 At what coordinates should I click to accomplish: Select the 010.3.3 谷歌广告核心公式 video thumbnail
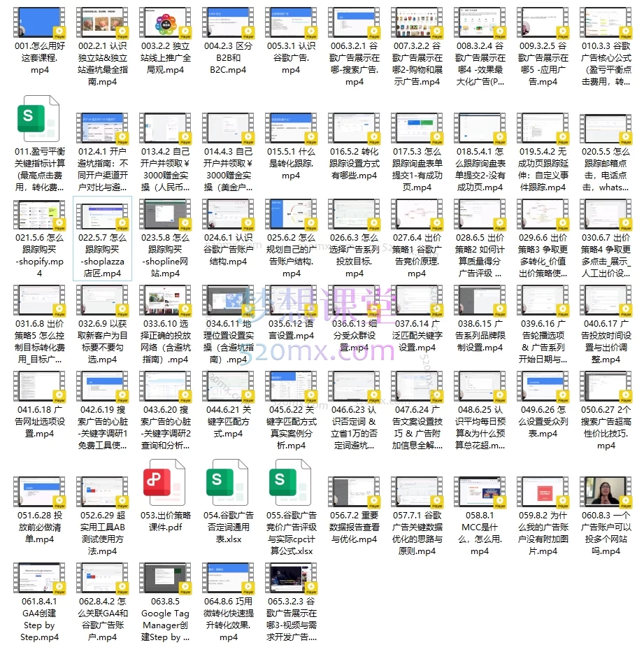[606, 25]
